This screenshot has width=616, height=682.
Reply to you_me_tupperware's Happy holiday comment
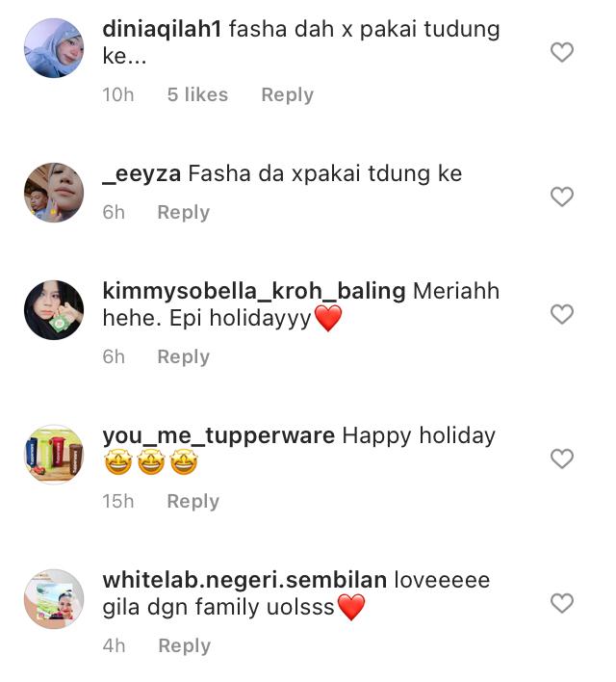click(x=193, y=502)
